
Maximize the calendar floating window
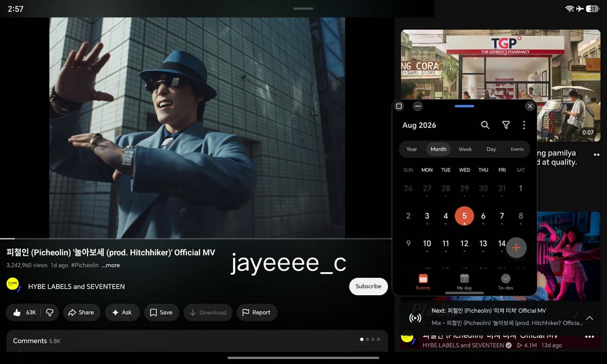399,106
